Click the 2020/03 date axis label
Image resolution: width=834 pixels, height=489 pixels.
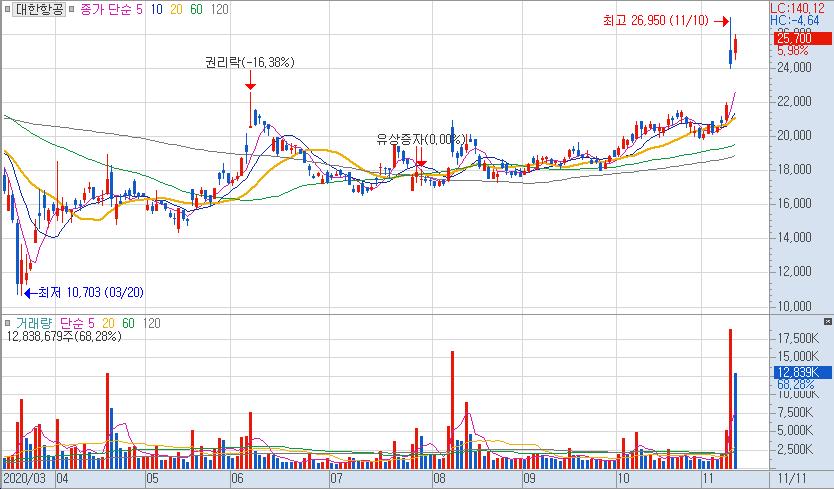pos(24,478)
